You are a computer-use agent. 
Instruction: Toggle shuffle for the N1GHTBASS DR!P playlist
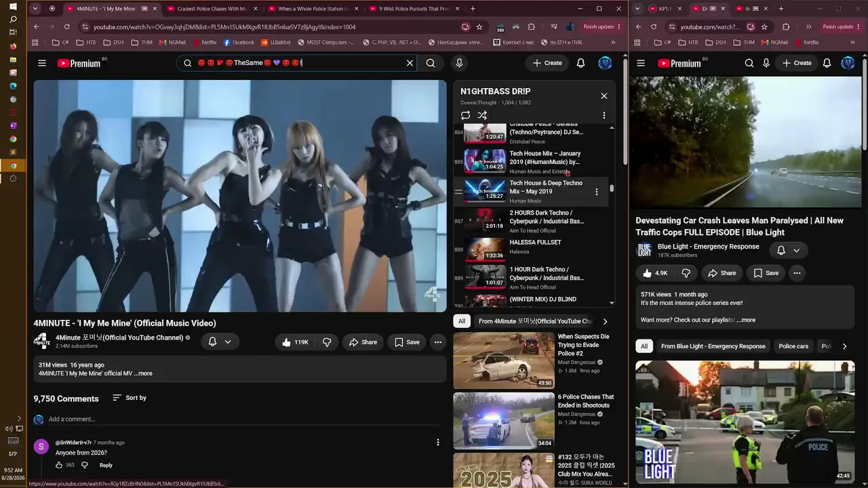pyautogui.click(x=482, y=115)
